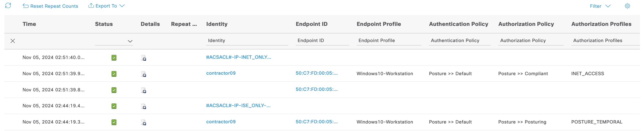Clear filters with the X icon
Viewport: 644px width, 131px height.
[13, 41]
